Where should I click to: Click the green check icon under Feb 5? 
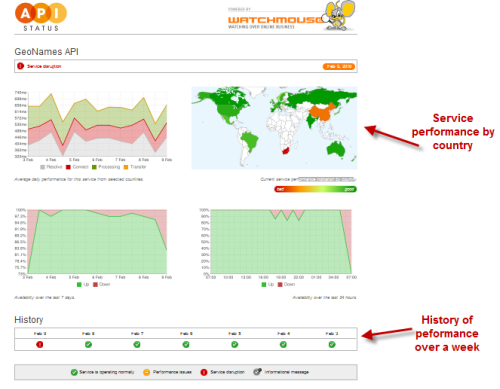pos(235,344)
